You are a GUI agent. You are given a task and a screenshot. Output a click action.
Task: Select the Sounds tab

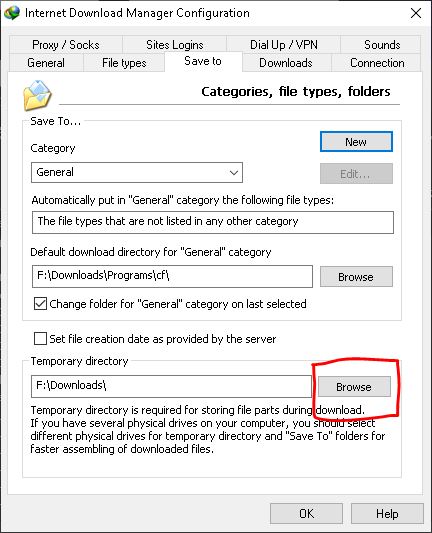pyautogui.click(x=382, y=45)
